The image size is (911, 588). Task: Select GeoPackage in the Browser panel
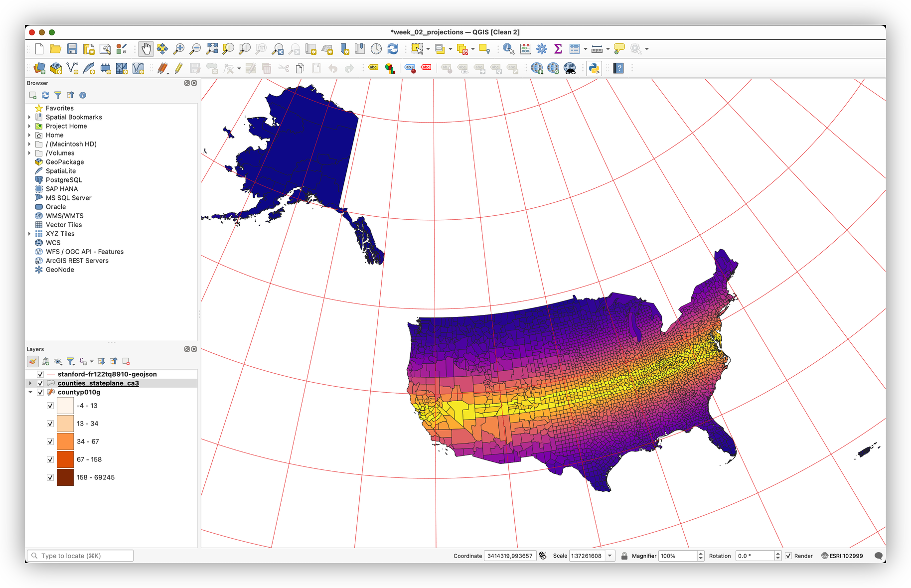65,162
